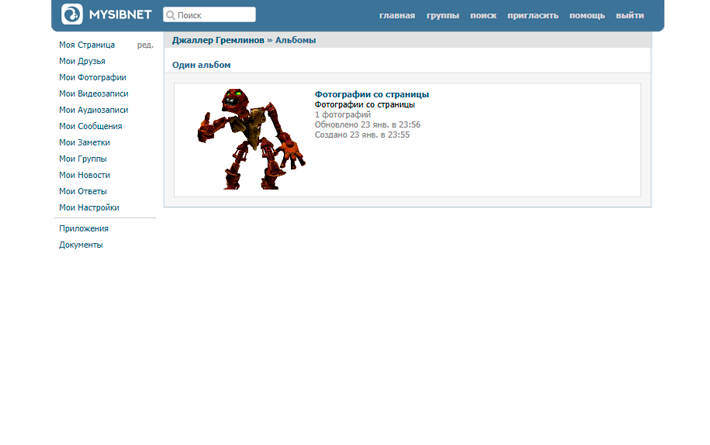Open the Фотографии со страницы album title link
The width and height of the screenshot is (710, 445).
pyautogui.click(x=372, y=94)
